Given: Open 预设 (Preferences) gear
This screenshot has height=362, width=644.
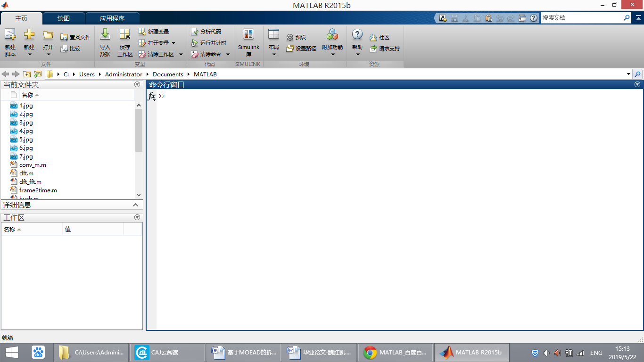Looking at the screenshot, I should pyautogui.click(x=290, y=37).
